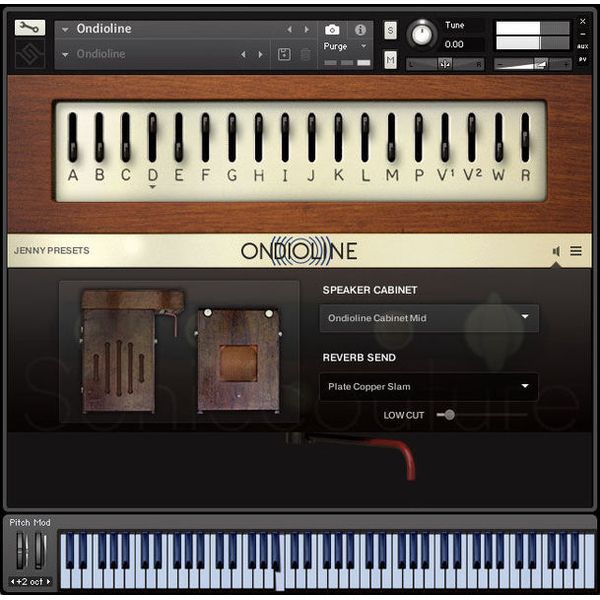This screenshot has width=600, height=600.
Task: Open the Speaker Cabinet dropdown
Action: tap(429, 318)
